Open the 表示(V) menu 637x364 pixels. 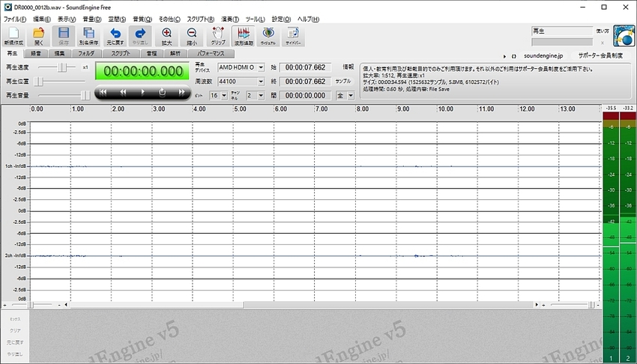(x=67, y=19)
